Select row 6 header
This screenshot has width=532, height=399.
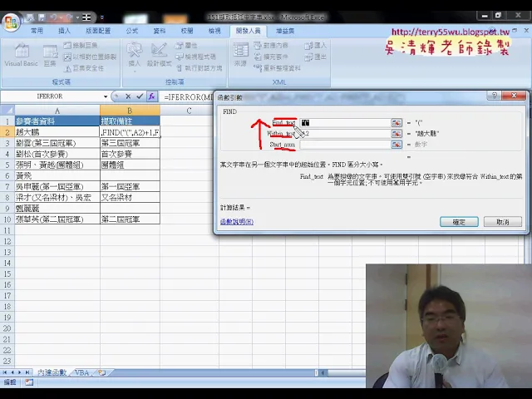7,175
